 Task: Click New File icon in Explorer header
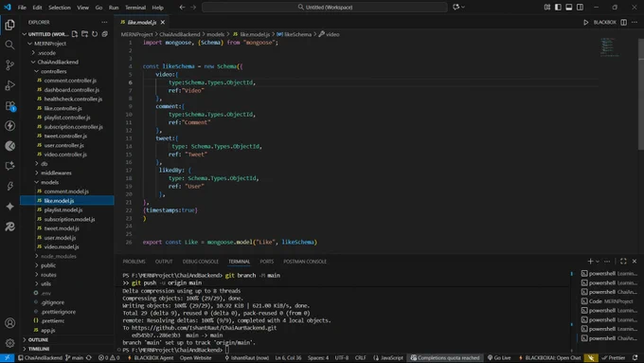(74, 34)
